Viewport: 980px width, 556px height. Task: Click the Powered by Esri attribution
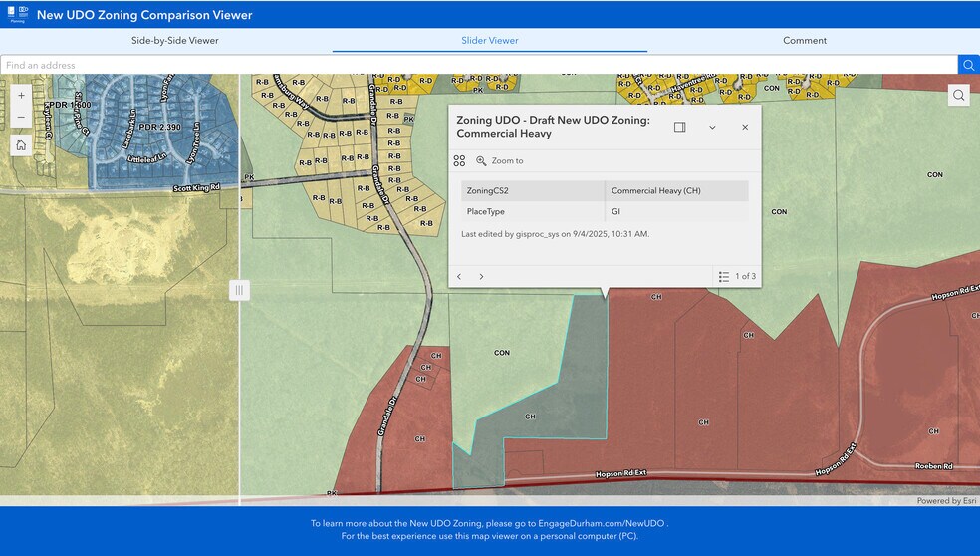coord(945,501)
